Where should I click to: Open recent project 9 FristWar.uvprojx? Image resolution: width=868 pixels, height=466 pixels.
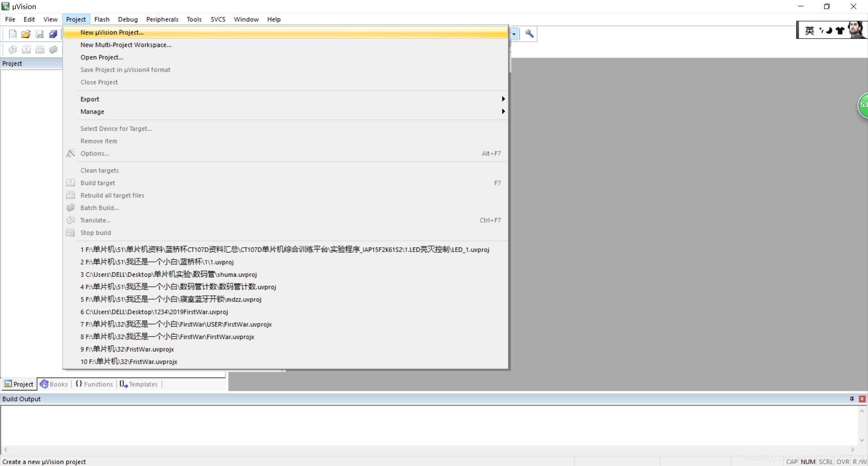pos(286,349)
